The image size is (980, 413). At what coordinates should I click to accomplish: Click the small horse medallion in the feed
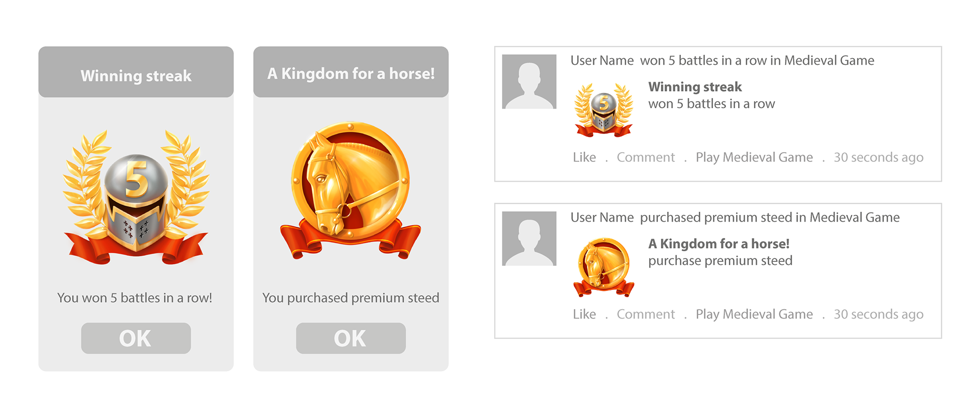604,266
